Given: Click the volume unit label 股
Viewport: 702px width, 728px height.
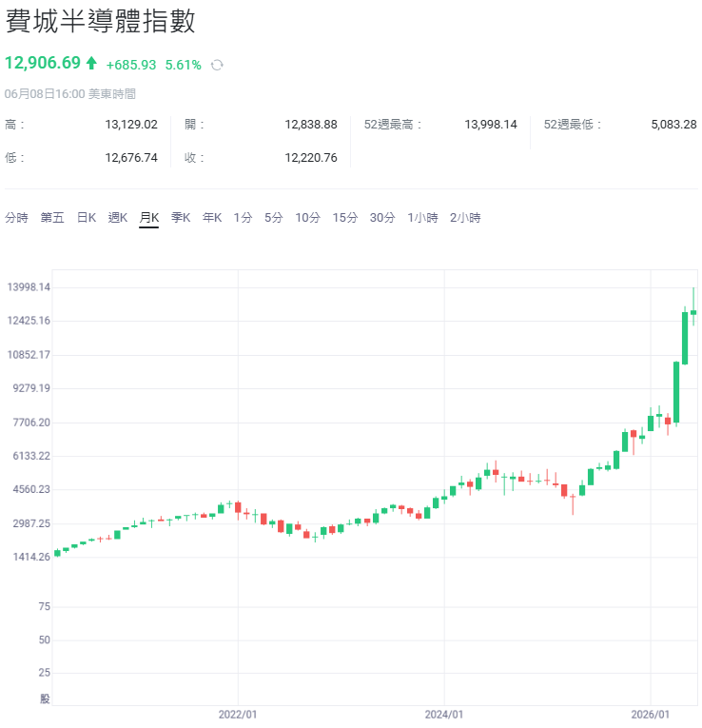Looking at the screenshot, I should coord(45,698).
